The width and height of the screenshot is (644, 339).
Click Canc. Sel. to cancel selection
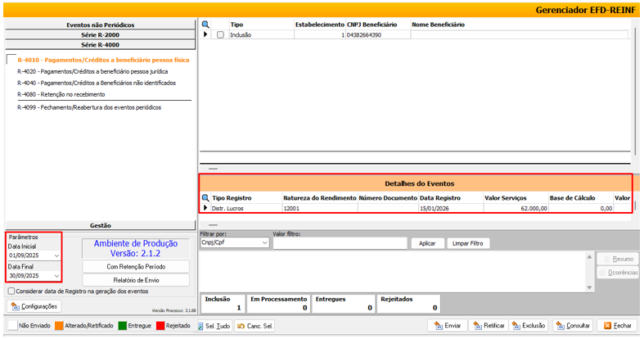(x=254, y=326)
